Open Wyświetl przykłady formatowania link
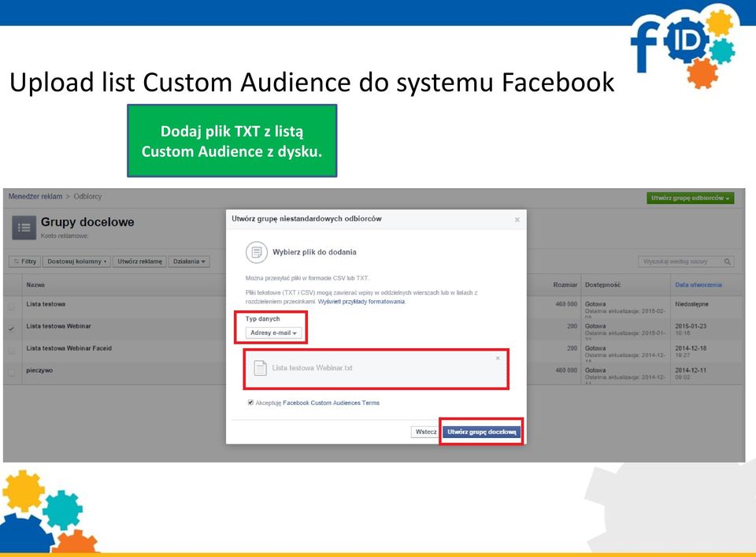Image resolution: width=756 pixels, height=557 pixels. pos(361,302)
